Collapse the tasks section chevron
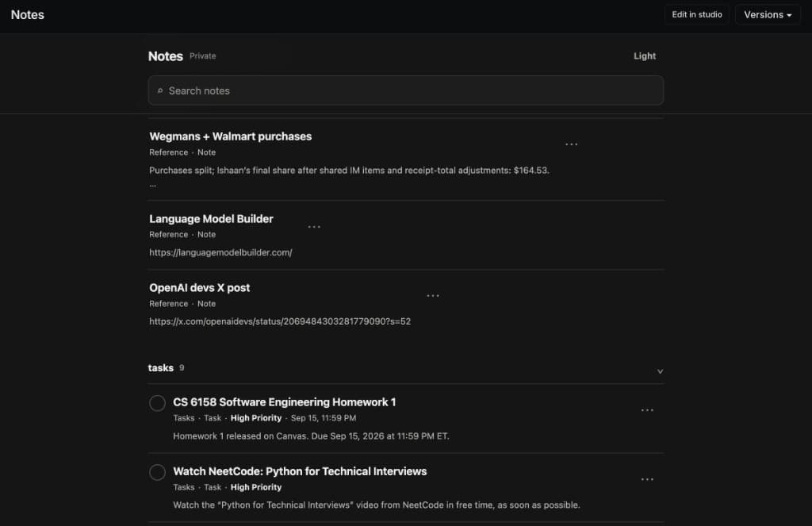The image size is (812, 526). 660,371
